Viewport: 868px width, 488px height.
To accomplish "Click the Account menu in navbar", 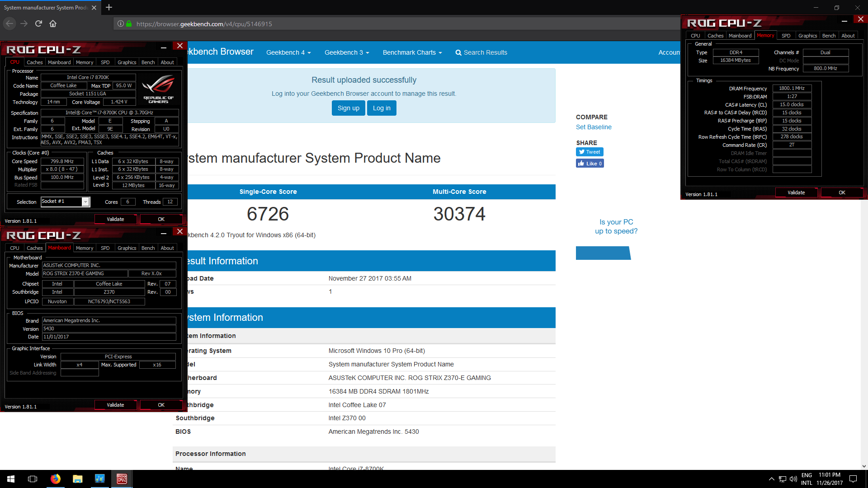I will click(669, 52).
